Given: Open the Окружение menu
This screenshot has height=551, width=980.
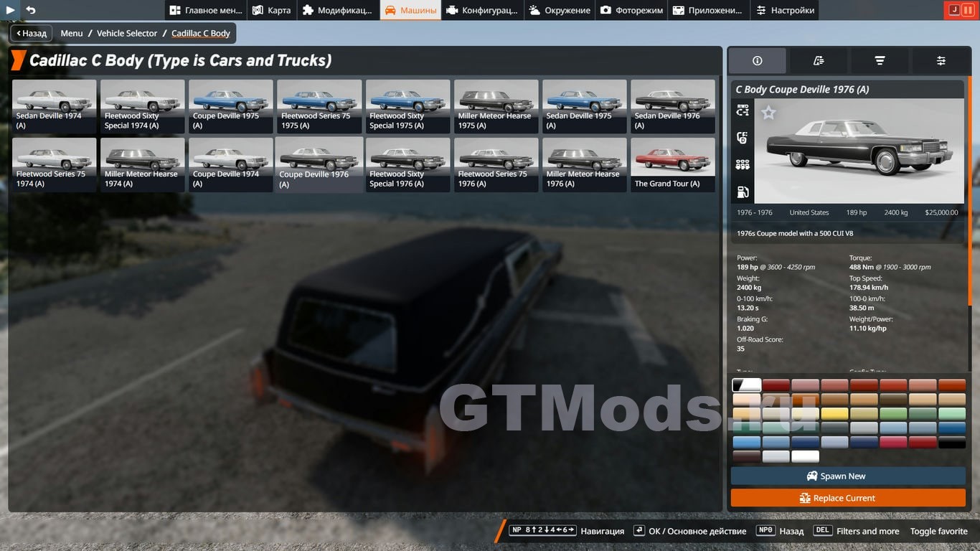Looking at the screenshot, I should tap(560, 10).
